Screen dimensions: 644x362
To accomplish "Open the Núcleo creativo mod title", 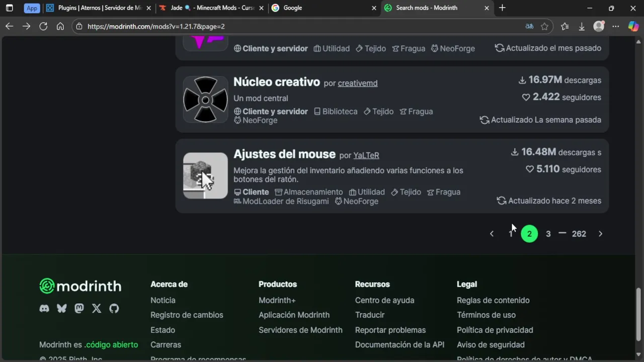I will [x=277, y=82].
